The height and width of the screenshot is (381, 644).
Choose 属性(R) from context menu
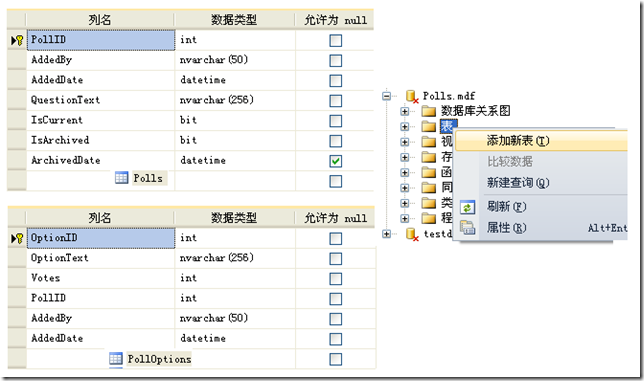point(541,227)
